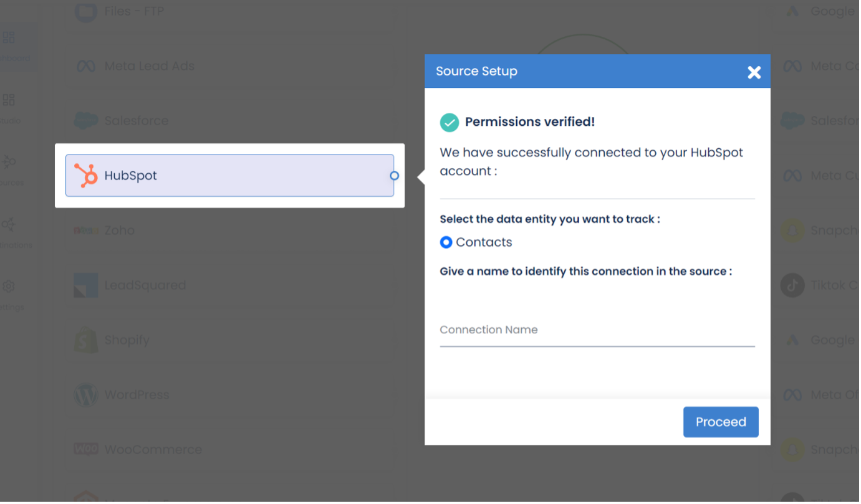Open the Sources sidebar icon

pyautogui.click(x=9, y=163)
